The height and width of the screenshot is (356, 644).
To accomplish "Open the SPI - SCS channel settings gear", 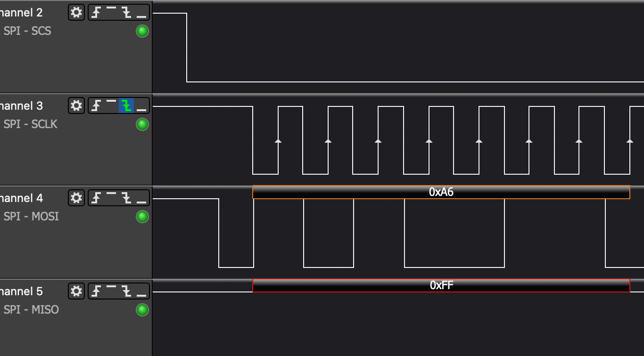I will point(76,13).
